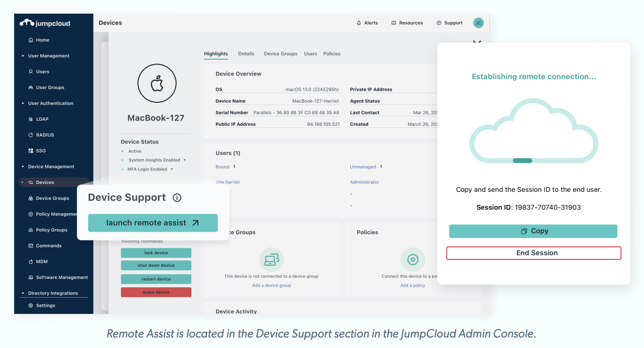Screen dimensions: 644x348
Task: Click the MacBook-127 device name
Action: pos(156,118)
